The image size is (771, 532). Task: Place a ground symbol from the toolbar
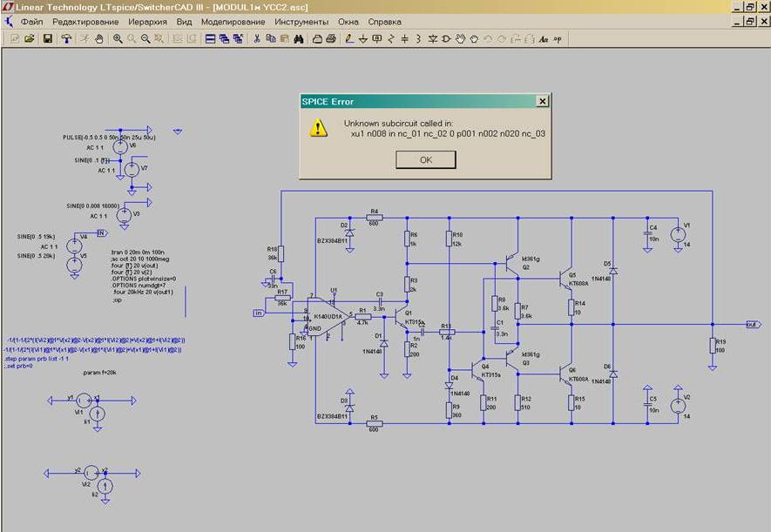(363, 38)
